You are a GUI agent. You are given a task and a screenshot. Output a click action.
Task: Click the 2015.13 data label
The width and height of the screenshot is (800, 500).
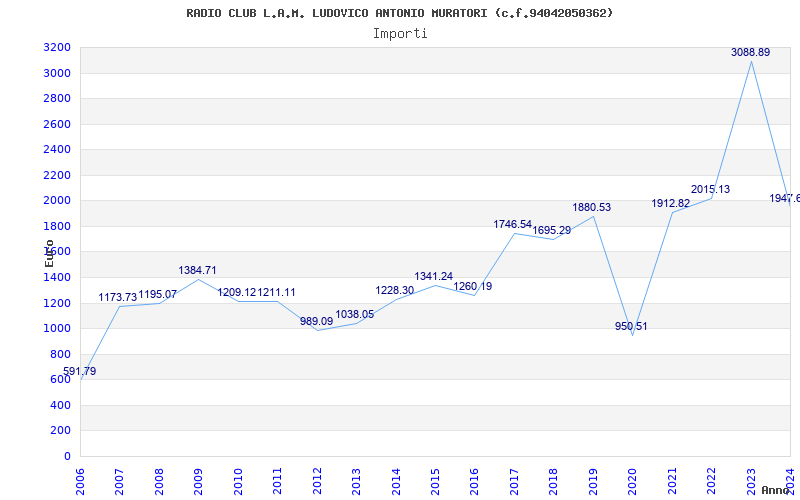[711, 189]
